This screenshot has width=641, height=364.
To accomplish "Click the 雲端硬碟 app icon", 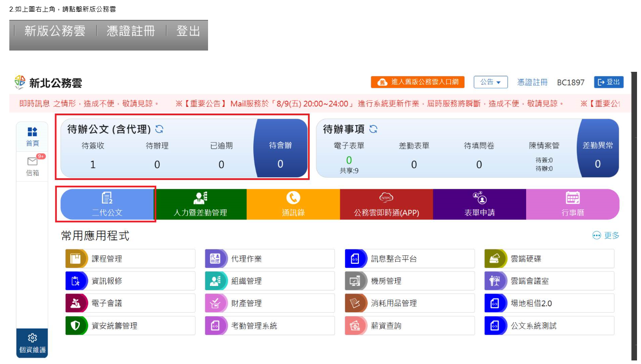I will (495, 259).
